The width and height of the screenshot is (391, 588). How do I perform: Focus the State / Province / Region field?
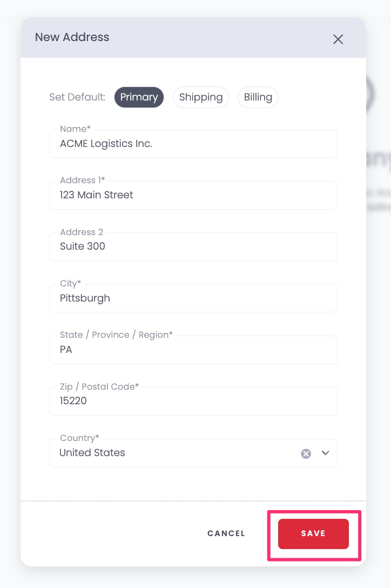tap(193, 350)
